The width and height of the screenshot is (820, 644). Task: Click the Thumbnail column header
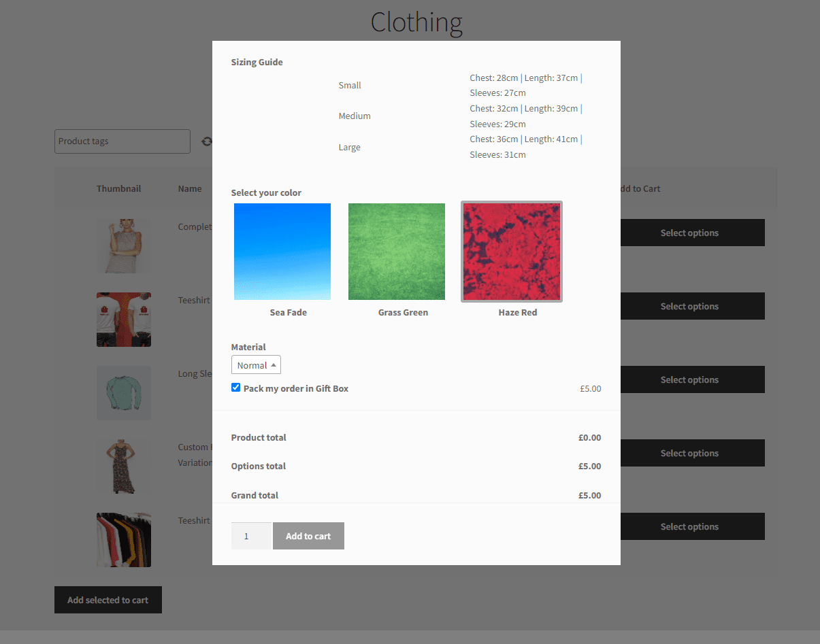pyautogui.click(x=118, y=188)
